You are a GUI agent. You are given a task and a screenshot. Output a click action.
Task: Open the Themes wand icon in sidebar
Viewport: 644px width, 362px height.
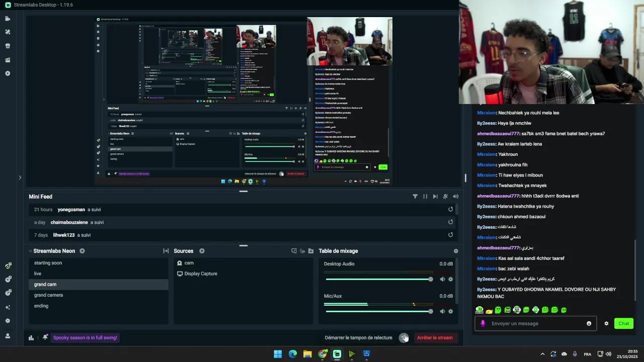[8, 32]
